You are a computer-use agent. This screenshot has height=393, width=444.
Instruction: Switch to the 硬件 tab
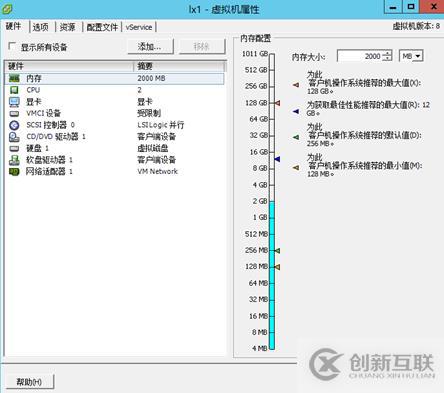click(x=14, y=26)
